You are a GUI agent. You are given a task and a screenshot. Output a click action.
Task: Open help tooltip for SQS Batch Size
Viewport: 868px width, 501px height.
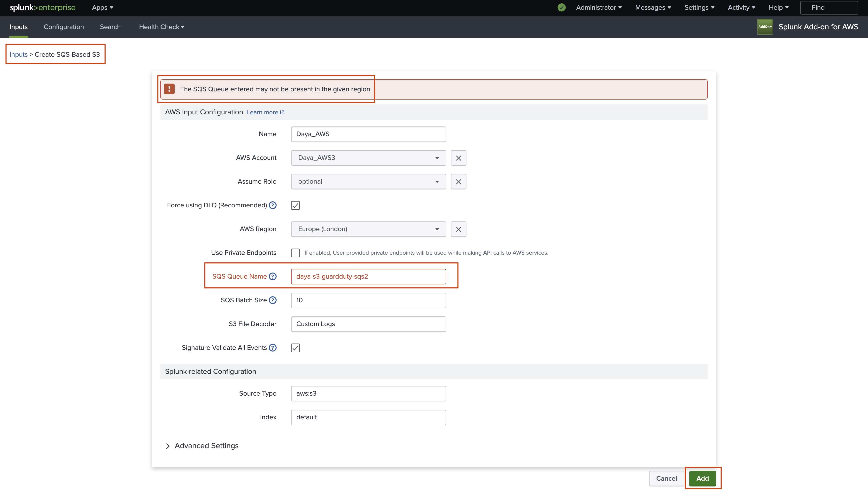point(273,300)
